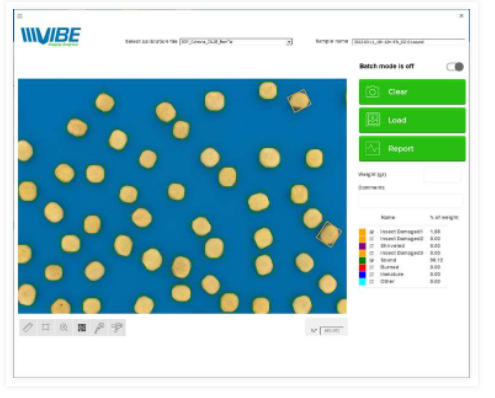This screenshot has height=398, width=495.
Task: Click the Comments text box
Action: pyautogui.click(x=411, y=201)
